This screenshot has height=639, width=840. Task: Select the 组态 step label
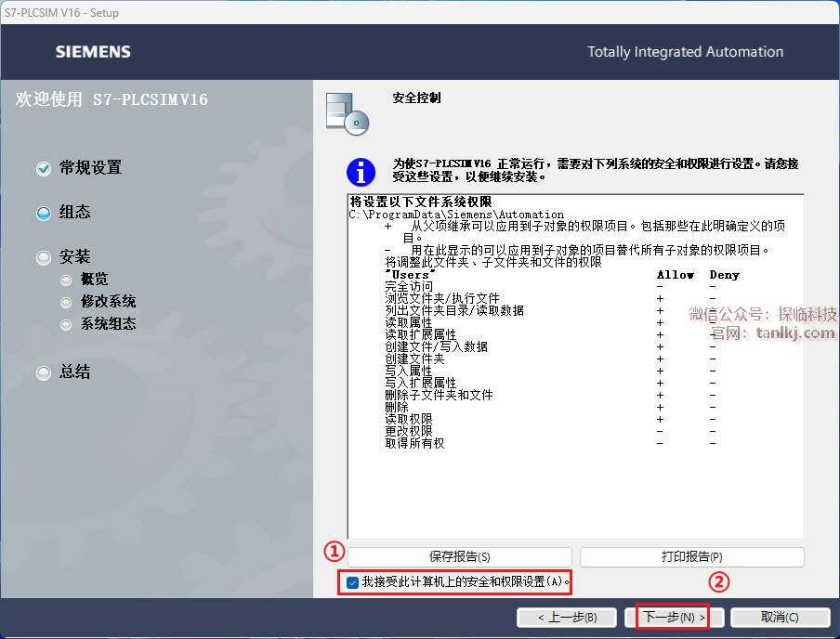pyautogui.click(x=74, y=212)
